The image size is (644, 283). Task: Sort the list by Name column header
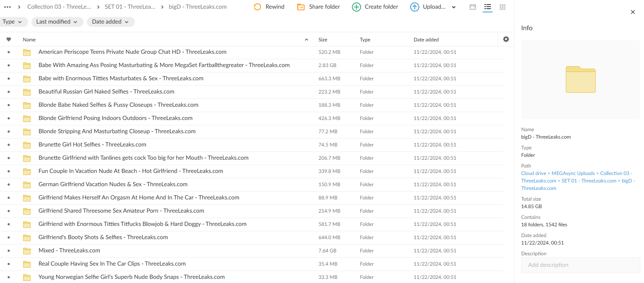click(29, 40)
